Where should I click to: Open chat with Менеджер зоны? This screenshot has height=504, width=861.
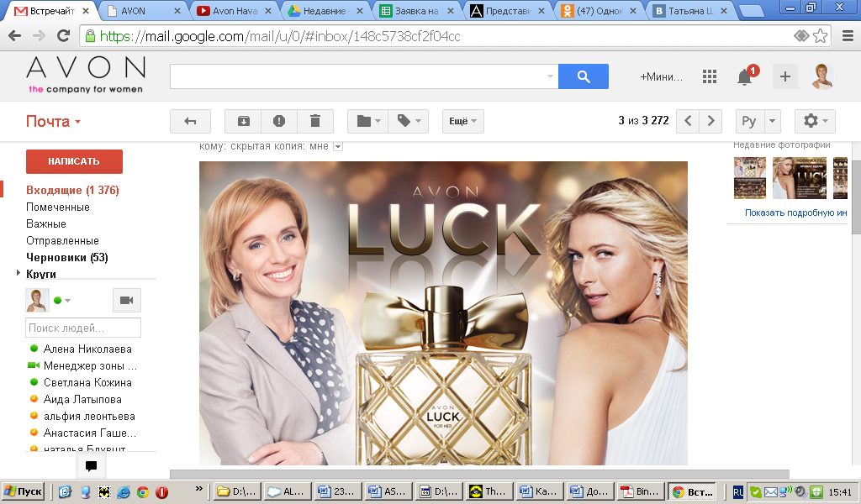pos(90,365)
